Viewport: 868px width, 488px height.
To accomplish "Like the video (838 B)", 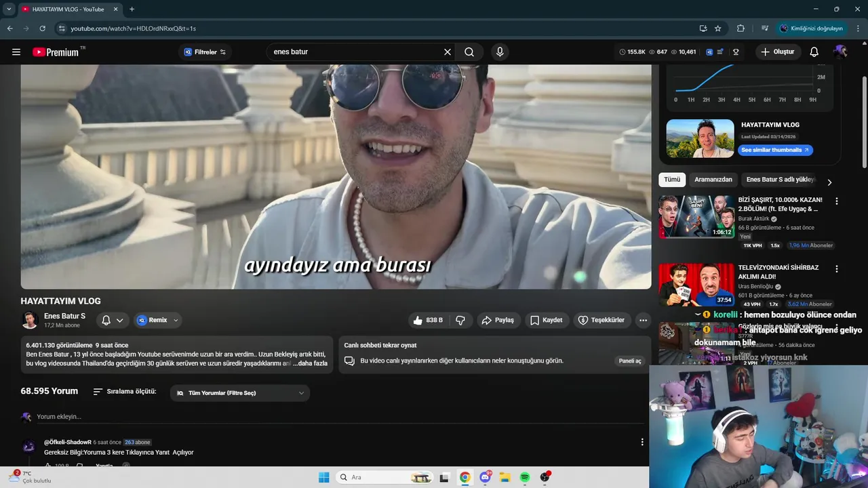I will click(428, 320).
